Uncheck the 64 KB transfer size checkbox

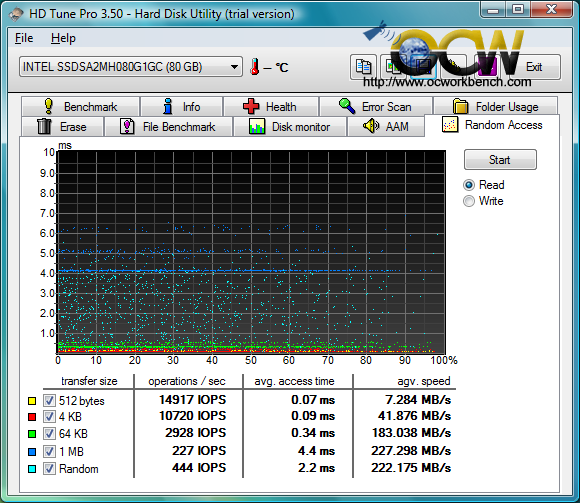(x=49, y=433)
